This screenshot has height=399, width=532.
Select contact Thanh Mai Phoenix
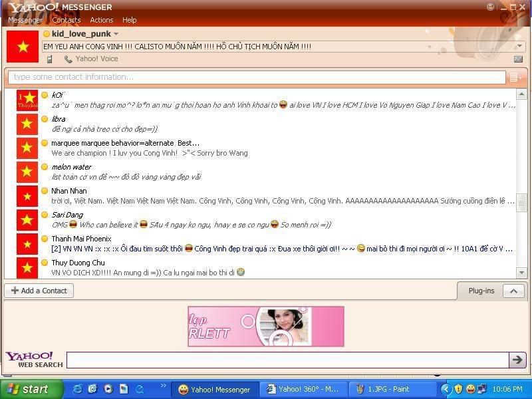(81, 239)
